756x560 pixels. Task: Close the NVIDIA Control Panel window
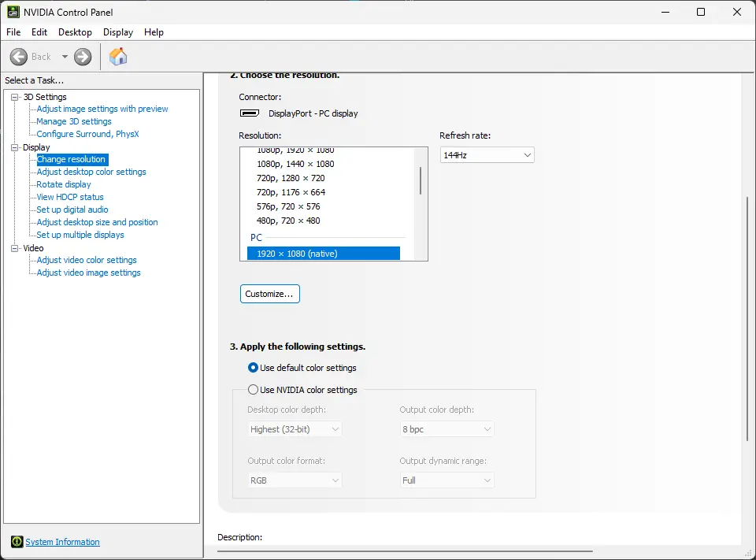pyautogui.click(x=737, y=12)
